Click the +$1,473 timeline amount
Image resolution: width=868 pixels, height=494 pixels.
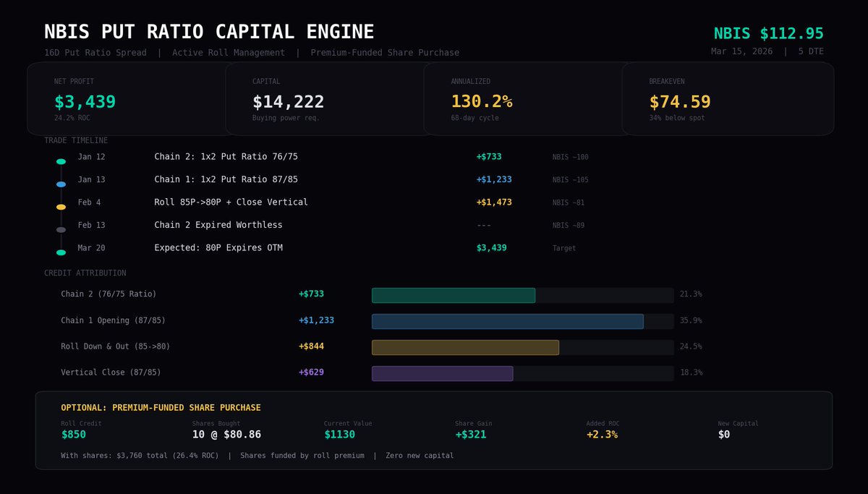[x=494, y=202]
